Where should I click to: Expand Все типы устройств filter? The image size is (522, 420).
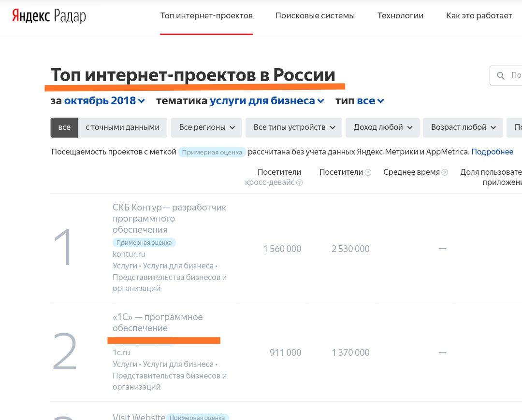(x=294, y=127)
